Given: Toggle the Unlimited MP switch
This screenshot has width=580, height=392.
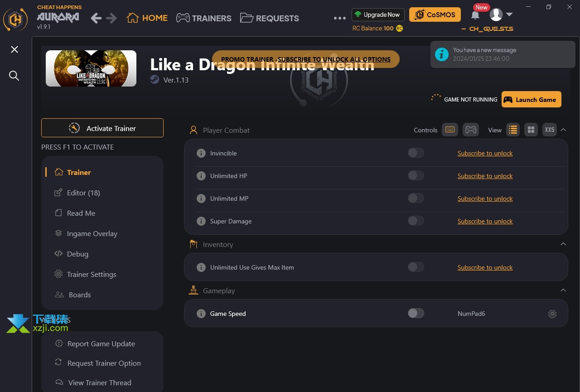Looking at the screenshot, I should [416, 198].
